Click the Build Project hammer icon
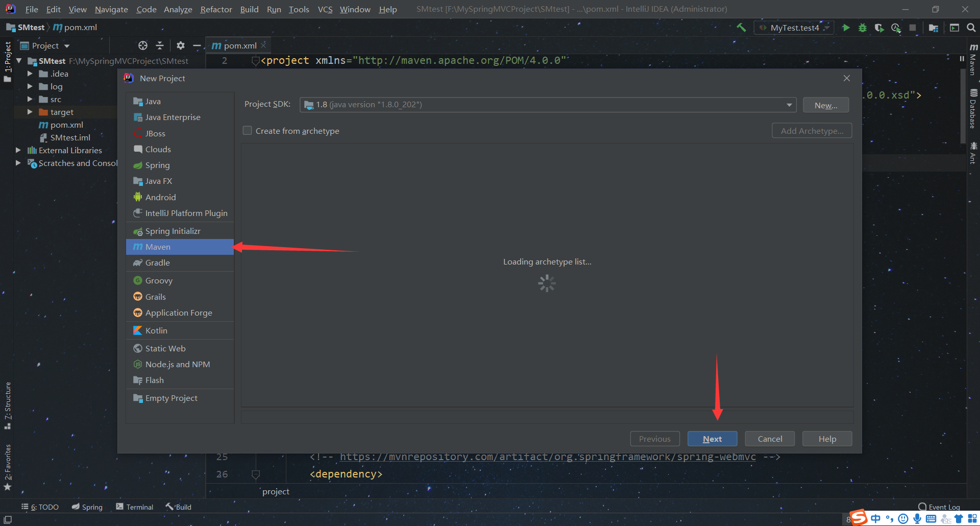 tap(741, 28)
